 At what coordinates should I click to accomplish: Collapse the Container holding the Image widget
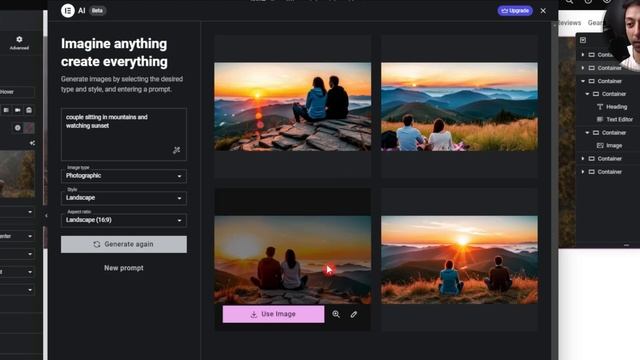[587, 133]
